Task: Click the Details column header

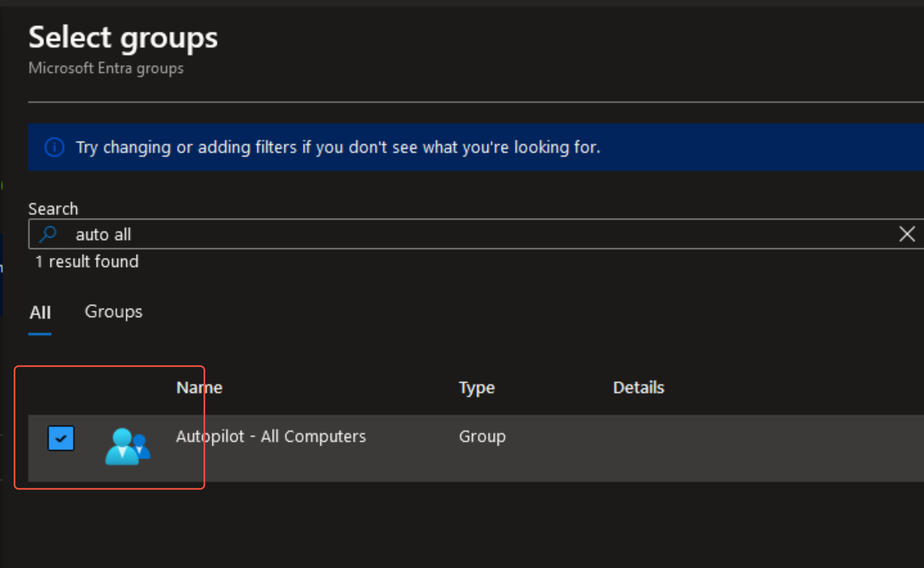Action: click(x=638, y=388)
